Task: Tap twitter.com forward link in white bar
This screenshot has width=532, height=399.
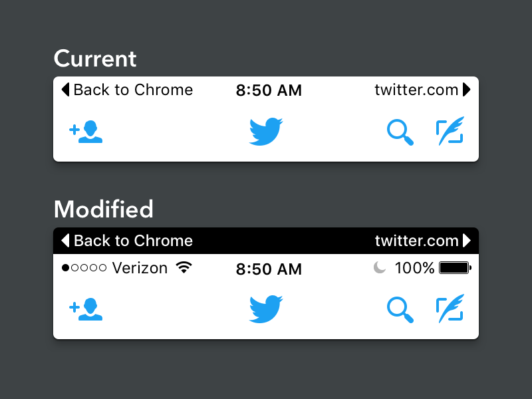Action: tap(422, 90)
